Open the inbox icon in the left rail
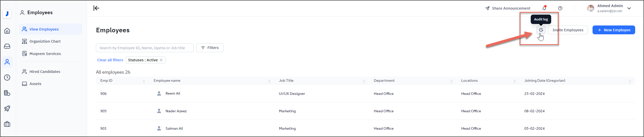 [7, 46]
